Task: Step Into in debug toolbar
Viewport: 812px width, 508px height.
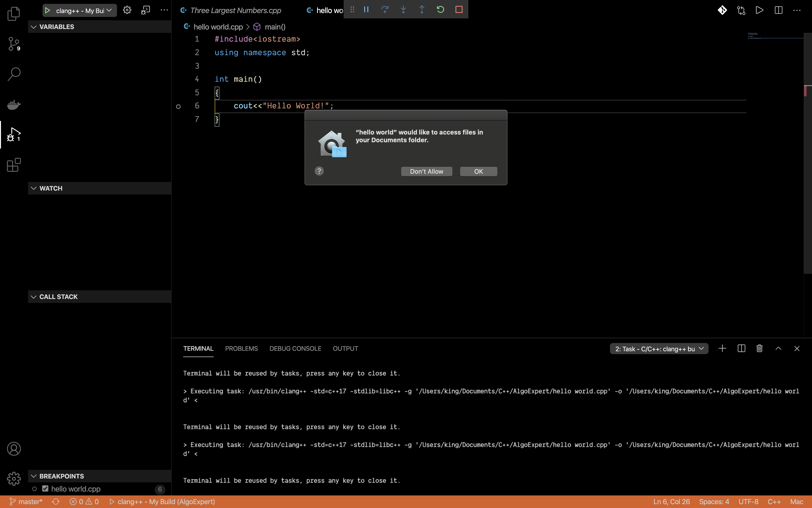Action: click(x=403, y=9)
